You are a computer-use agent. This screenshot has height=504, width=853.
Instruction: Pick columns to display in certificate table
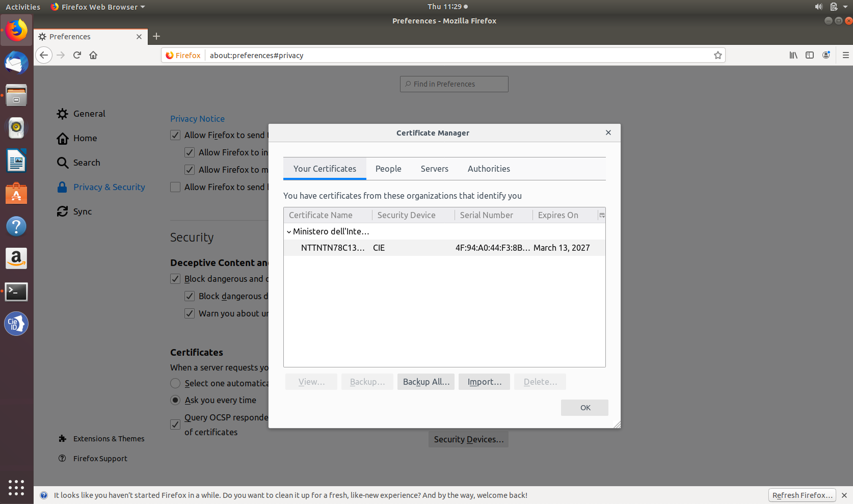tap(602, 215)
